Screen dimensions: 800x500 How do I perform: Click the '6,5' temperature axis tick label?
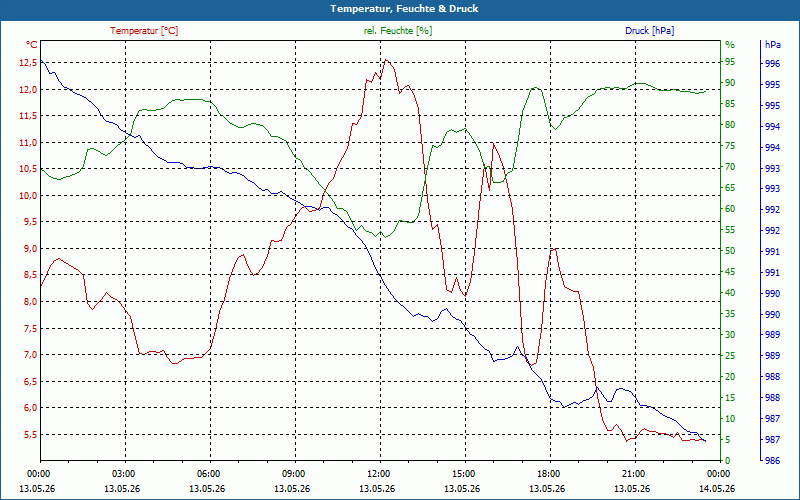pos(30,382)
